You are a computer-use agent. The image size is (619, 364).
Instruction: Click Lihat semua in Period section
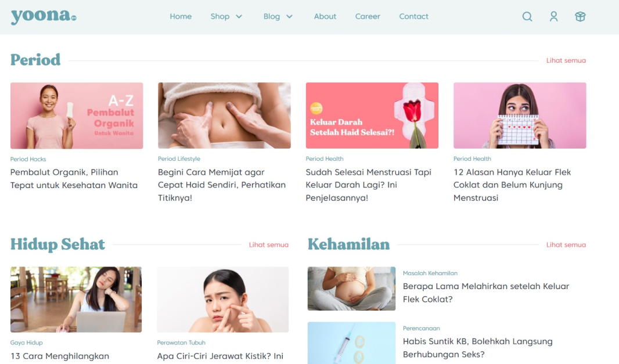(566, 60)
